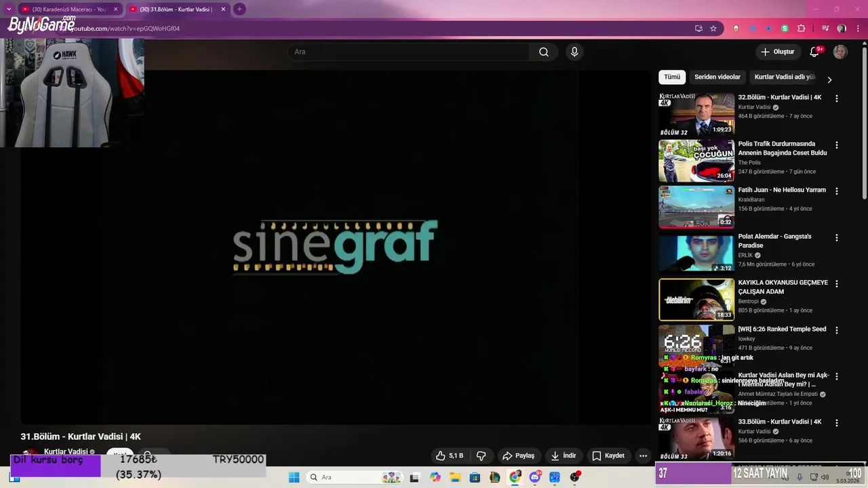Click the KraixBaran channel name

coord(751,200)
